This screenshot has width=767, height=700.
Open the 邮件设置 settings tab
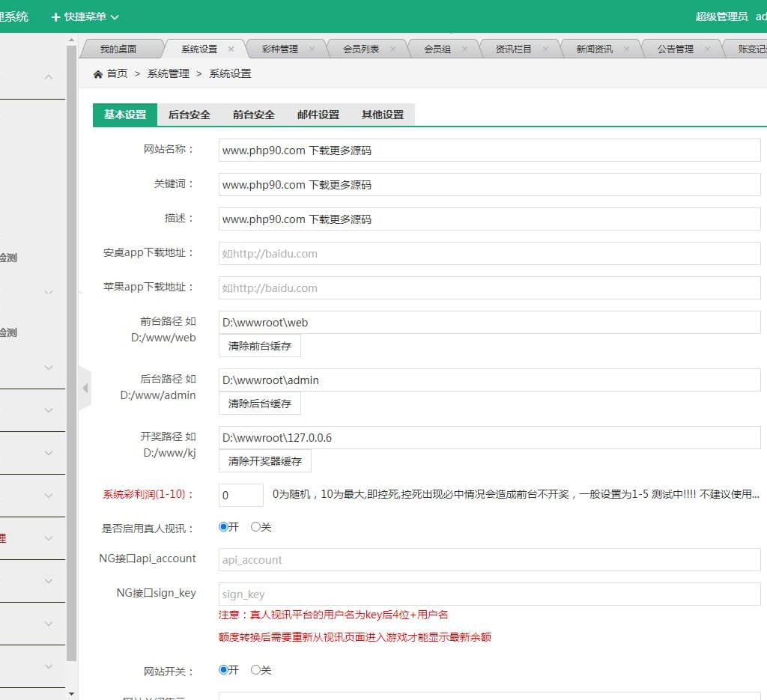pyautogui.click(x=318, y=115)
